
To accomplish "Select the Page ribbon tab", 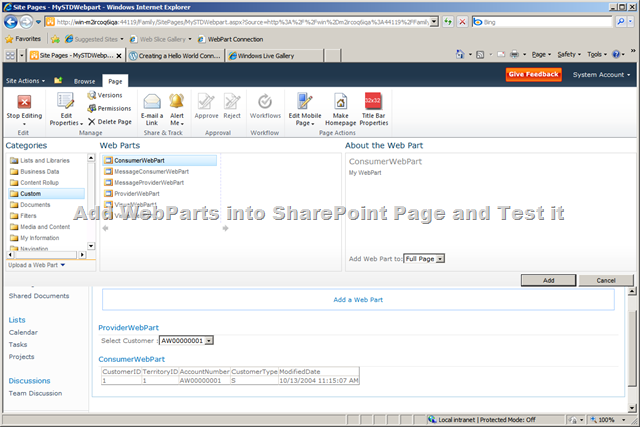I will (x=115, y=81).
